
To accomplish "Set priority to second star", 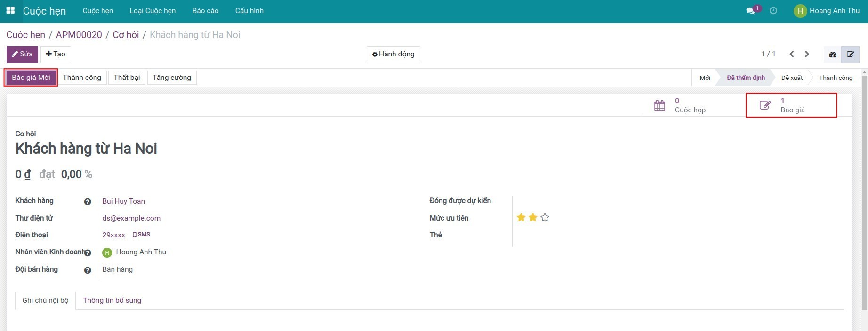I will (x=533, y=217).
